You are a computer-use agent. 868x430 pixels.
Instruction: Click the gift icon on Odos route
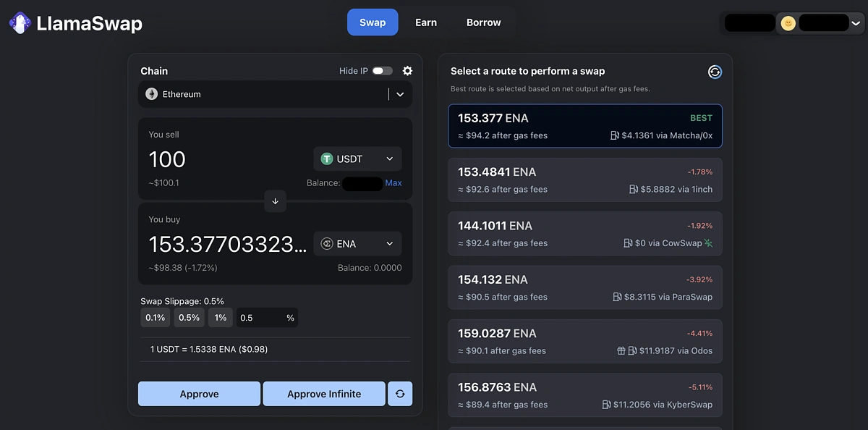pyautogui.click(x=621, y=351)
